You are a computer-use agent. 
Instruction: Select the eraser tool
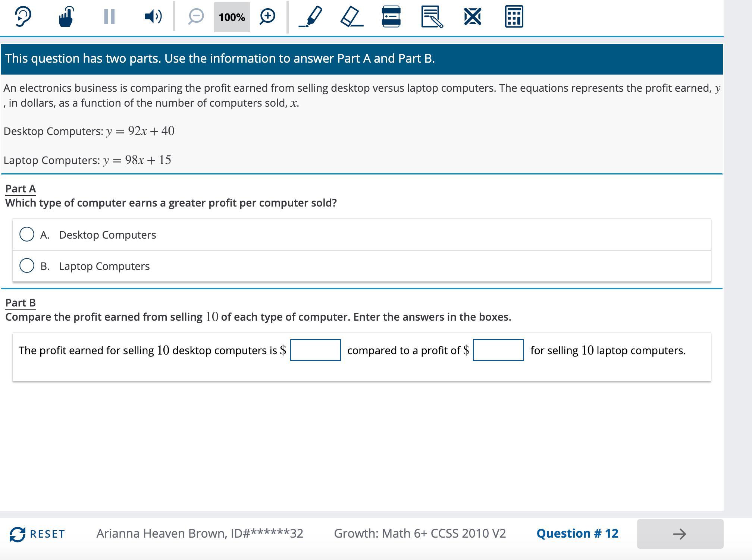click(352, 17)
